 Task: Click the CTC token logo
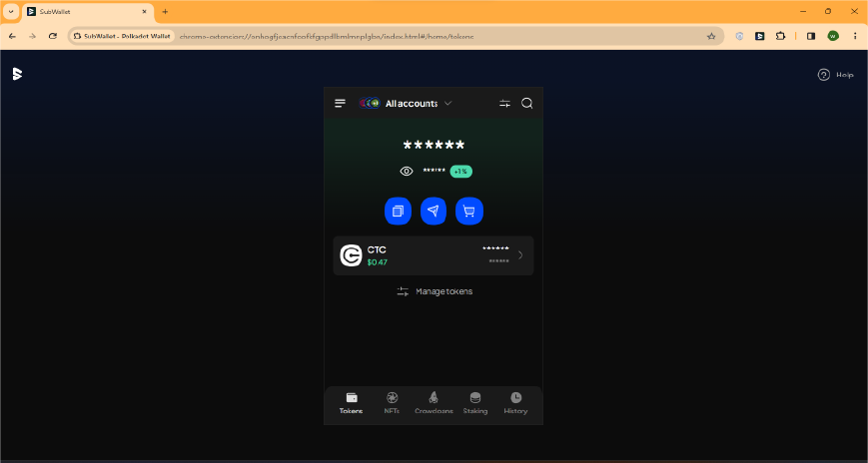351,255
